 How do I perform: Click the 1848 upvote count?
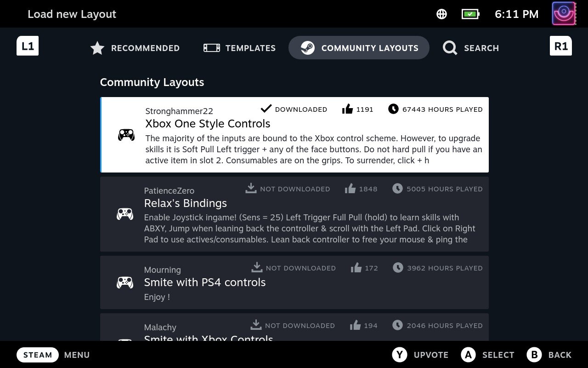point(368,189)
